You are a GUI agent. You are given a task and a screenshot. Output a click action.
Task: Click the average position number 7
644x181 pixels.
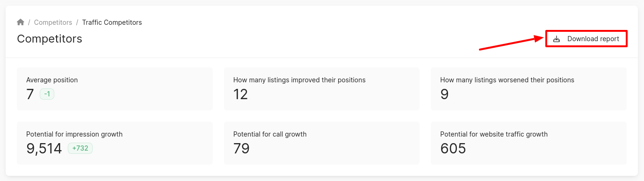click(x=30, y=94)
